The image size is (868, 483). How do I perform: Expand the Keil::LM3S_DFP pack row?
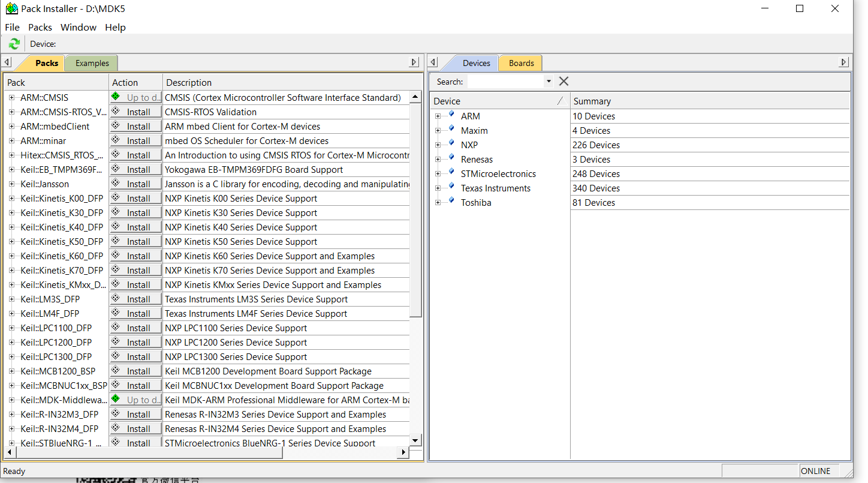(x=11, y=299)
